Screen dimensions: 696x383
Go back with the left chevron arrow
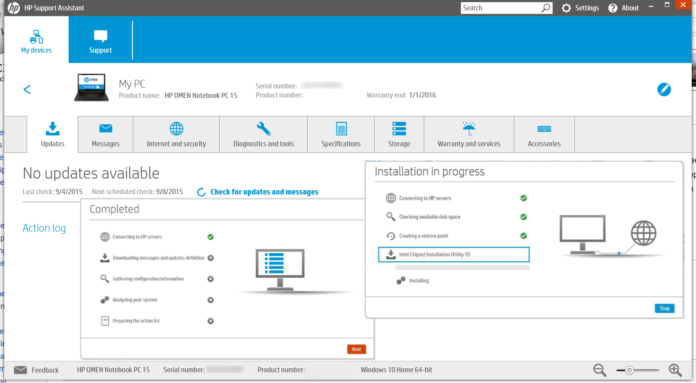click(27, 90)
